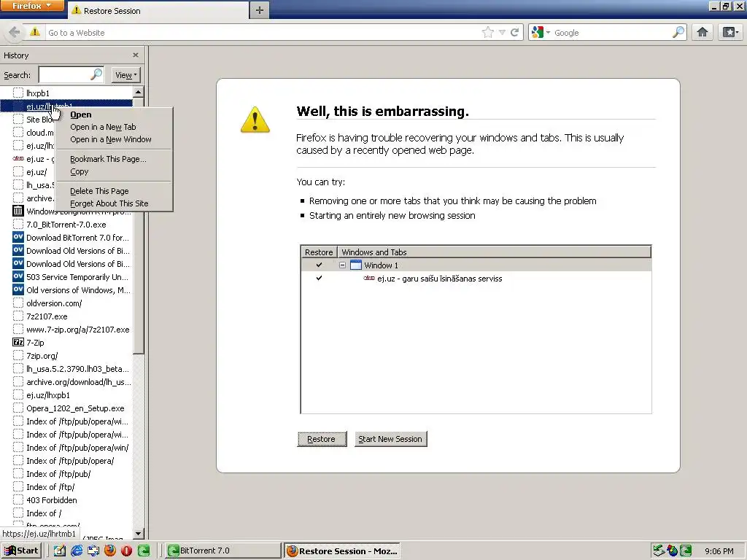Go to the home page icon
This screenshot has height=560, width=747.
tap(703, 32)
